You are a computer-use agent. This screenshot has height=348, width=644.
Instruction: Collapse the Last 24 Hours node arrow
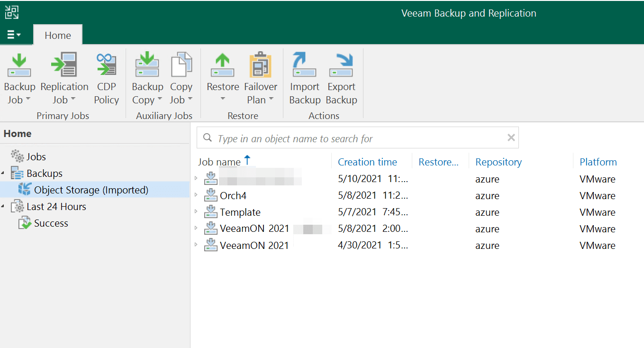(4, 207)
